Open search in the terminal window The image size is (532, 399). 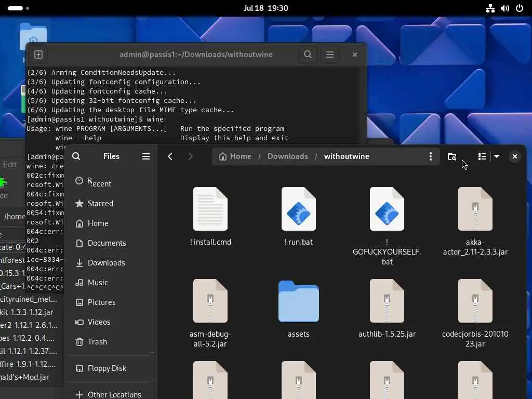(x=308, y=55)
